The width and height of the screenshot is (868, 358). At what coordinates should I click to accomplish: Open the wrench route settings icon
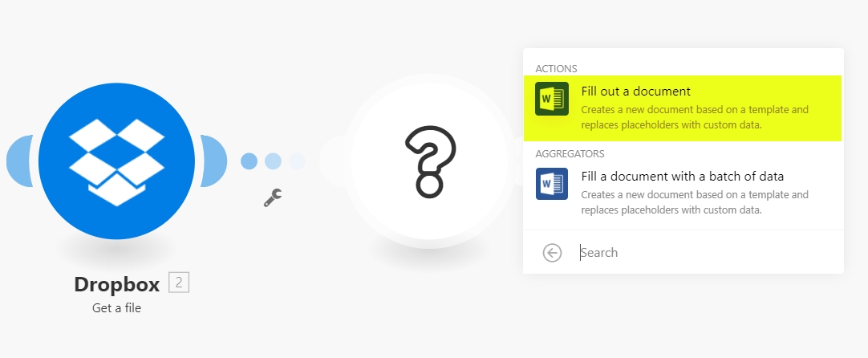273,197
